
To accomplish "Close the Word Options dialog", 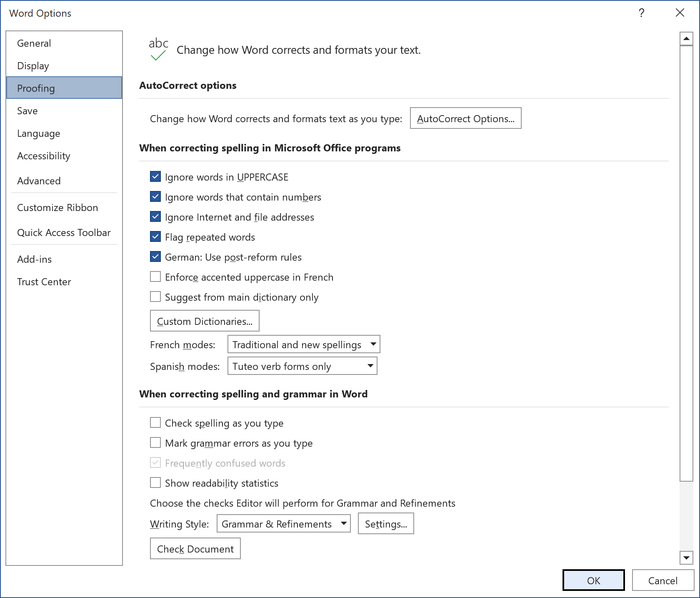I will click(680, 13).
